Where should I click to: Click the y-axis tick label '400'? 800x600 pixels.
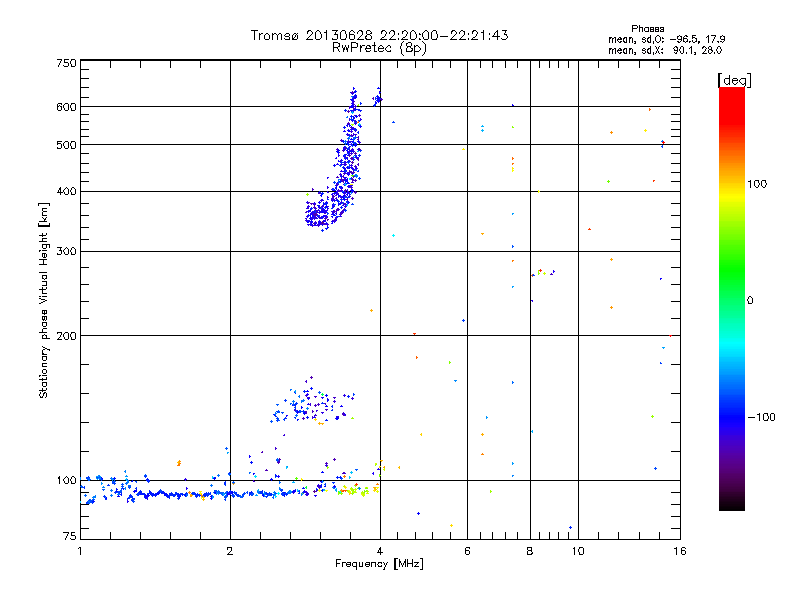point(66,191)
